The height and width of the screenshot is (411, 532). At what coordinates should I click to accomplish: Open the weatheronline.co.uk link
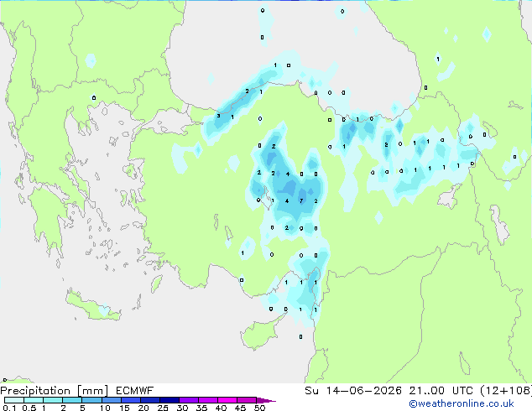coord(462,403)
